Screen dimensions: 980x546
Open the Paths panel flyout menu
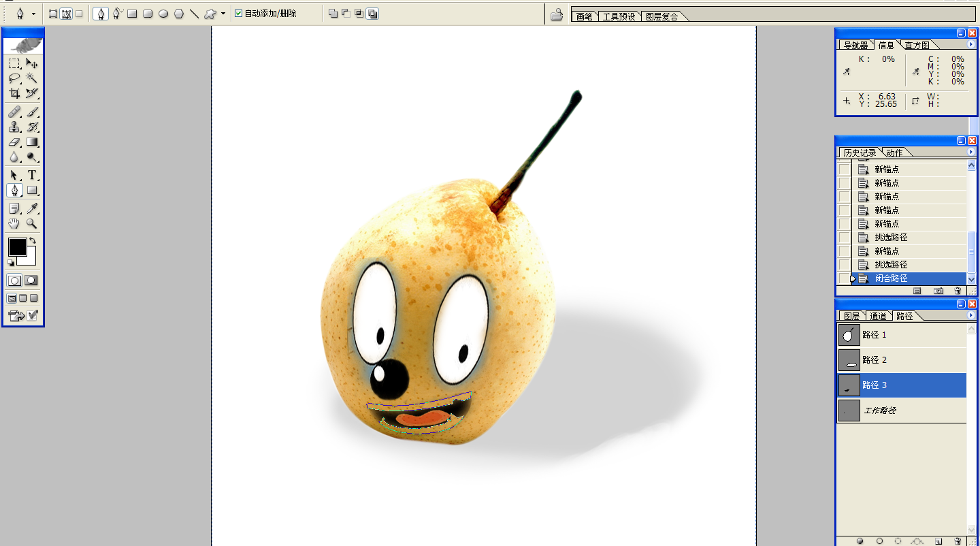point(970,316)
